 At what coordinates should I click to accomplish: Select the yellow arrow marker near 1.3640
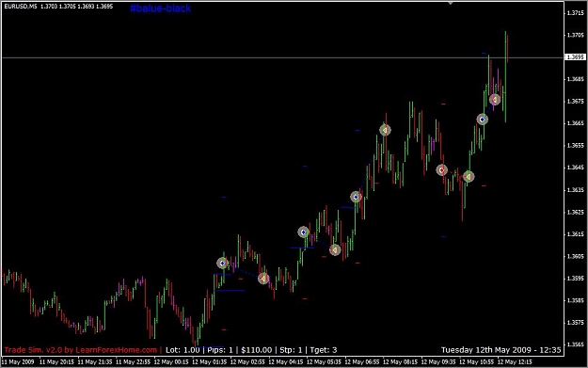(469, 176)
